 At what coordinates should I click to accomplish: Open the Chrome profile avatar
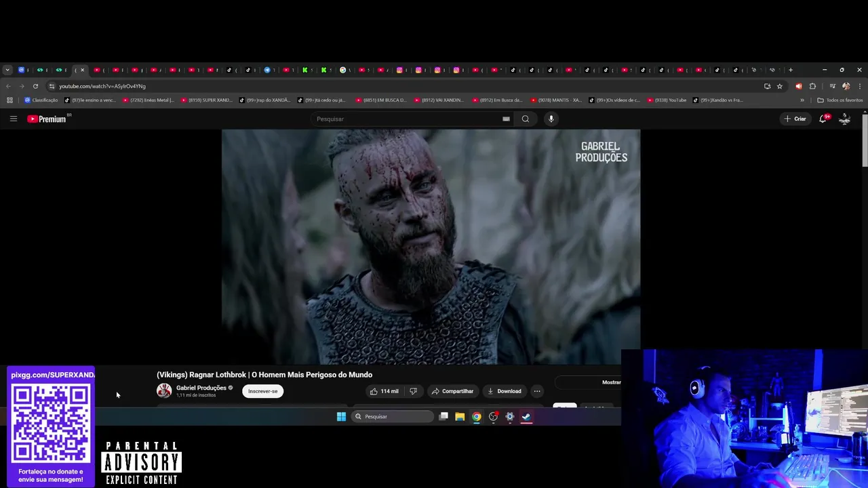[846, 86]
